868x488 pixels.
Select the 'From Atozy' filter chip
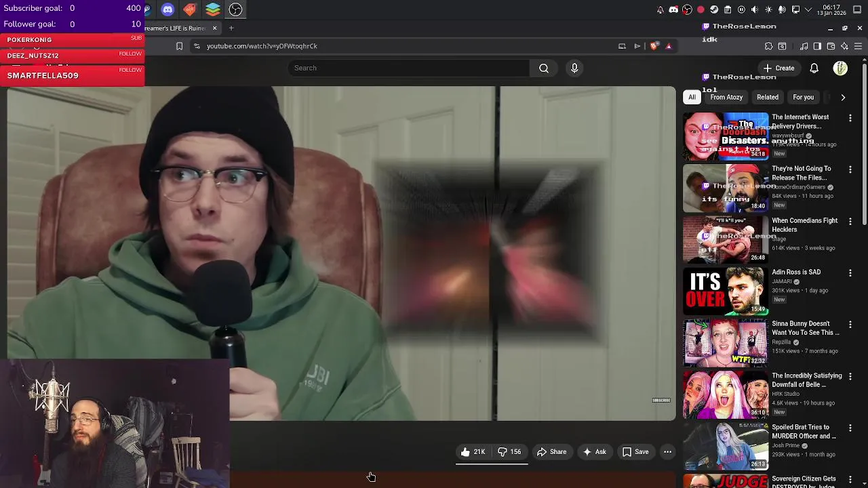coord(726,97)
